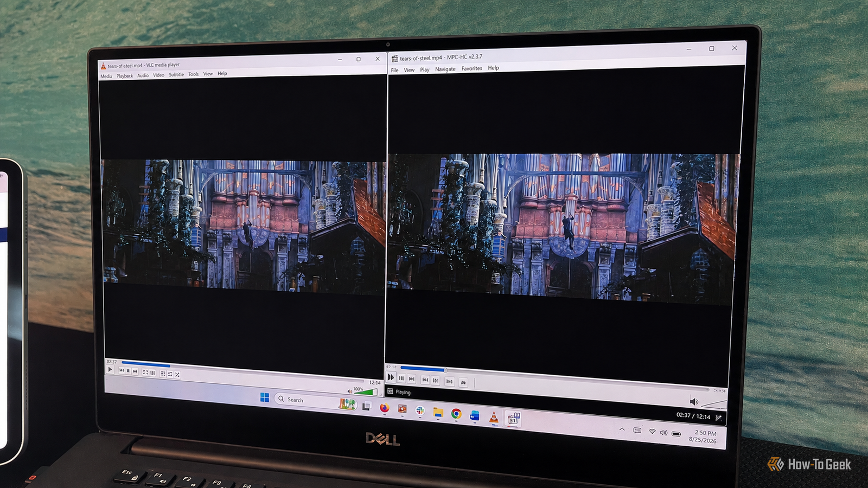Click the VLC cone taskbar icon
Viewport: 868px width, 488px height.
(x=494, y=417)
